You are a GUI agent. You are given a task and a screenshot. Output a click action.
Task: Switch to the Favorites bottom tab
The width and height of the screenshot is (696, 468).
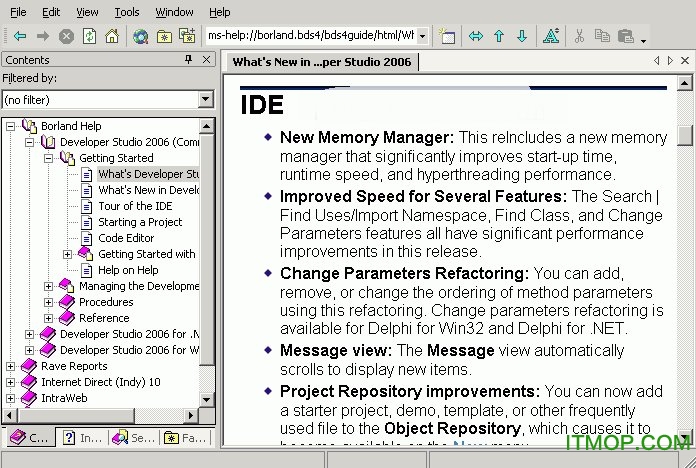click(x=186, y=438)
